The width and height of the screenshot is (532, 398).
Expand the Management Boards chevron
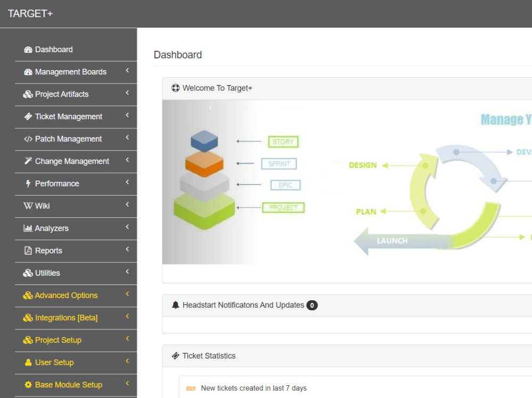pyautogui.click(x=128, y=71)
